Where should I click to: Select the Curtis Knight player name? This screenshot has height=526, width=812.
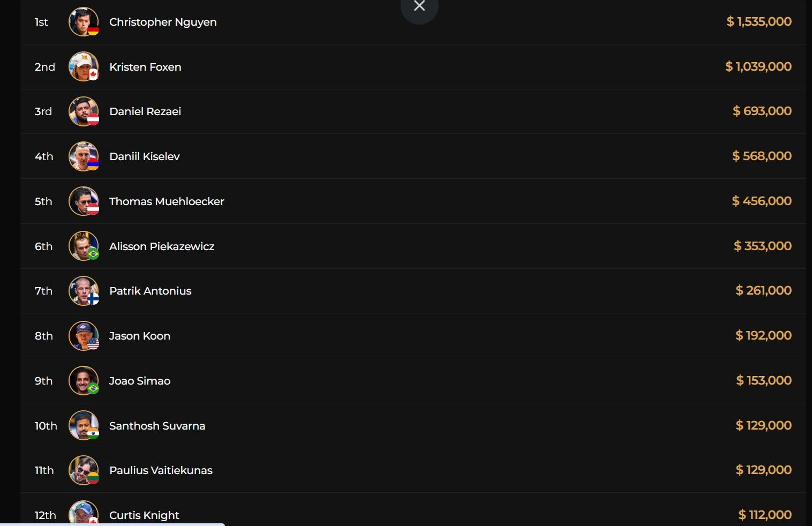click(144, 515)
